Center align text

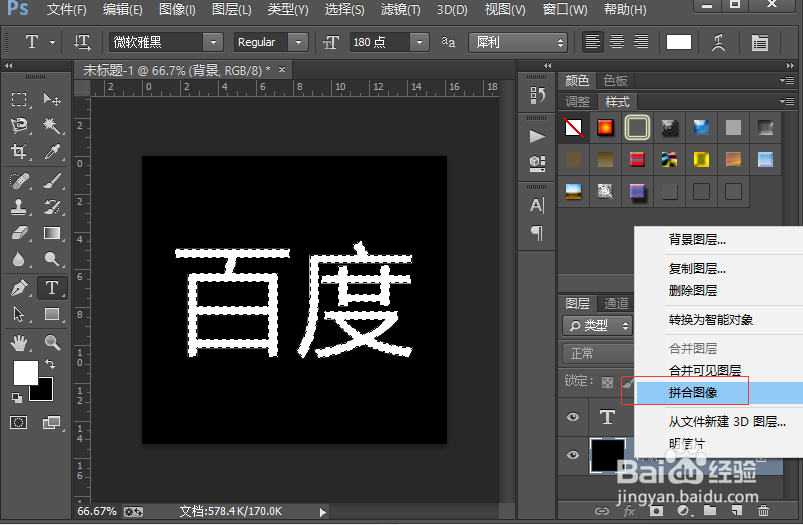click(617, 42)
